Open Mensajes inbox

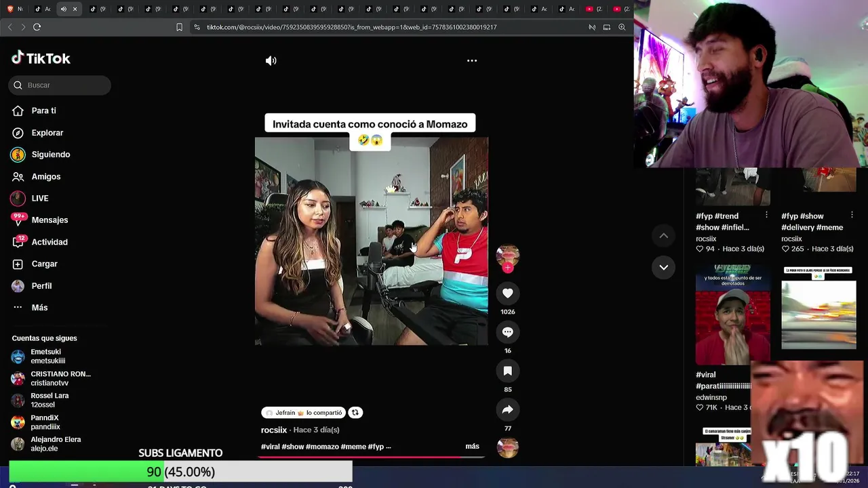click(x=50, y=220)
